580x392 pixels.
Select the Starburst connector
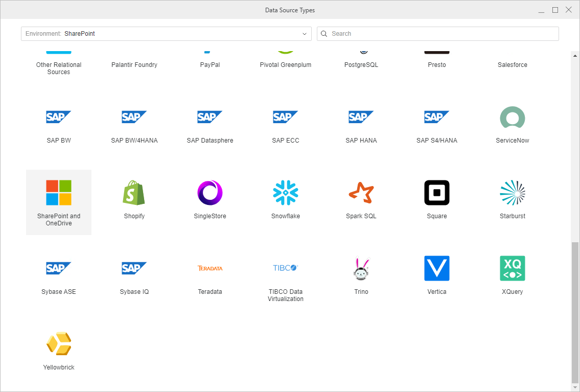[x=513, y=193]
